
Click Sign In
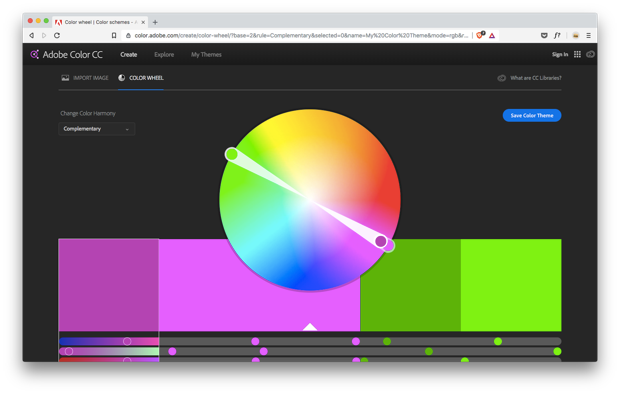pyautogui.click(x=560, y=55)
